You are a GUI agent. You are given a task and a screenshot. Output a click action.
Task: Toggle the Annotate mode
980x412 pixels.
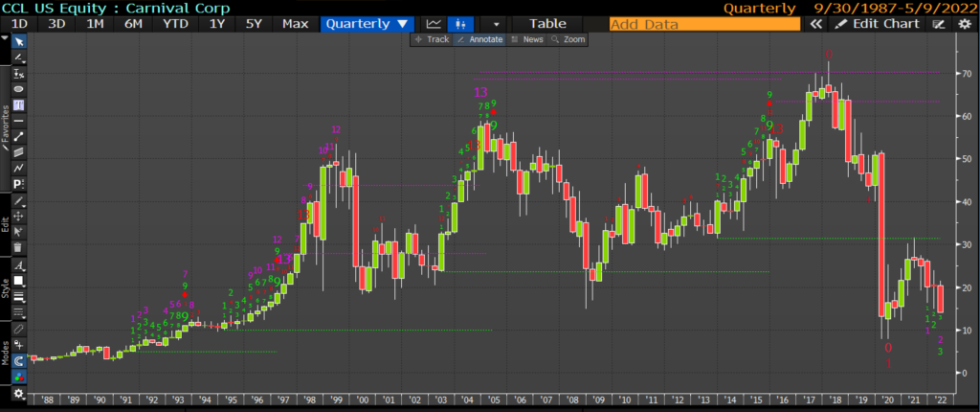[x=479, y=39]
